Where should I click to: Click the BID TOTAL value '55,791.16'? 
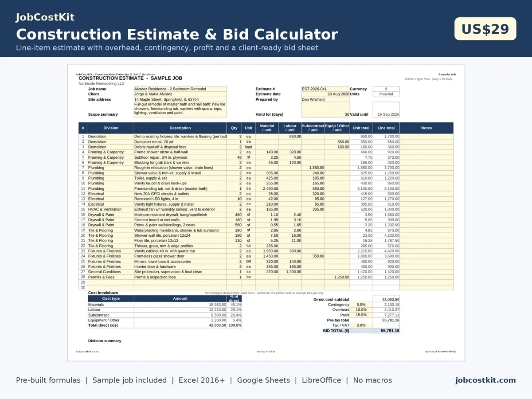386,331
